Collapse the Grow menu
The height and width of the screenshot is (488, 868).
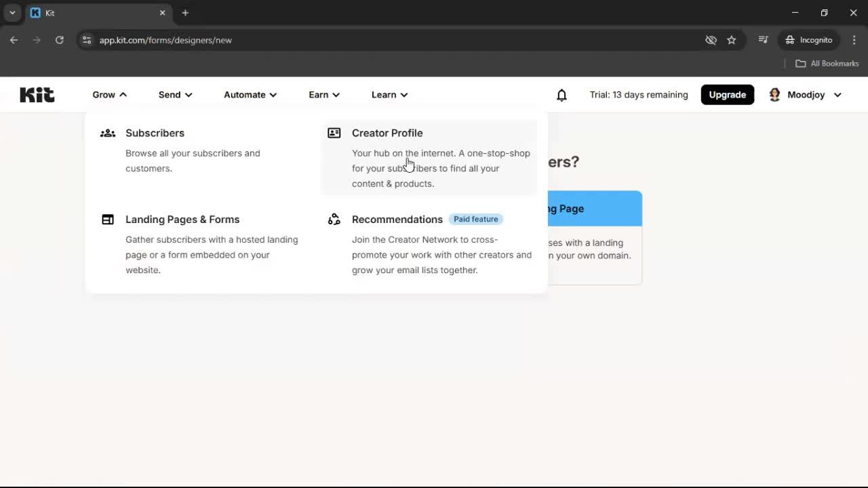tap(108, 94)
